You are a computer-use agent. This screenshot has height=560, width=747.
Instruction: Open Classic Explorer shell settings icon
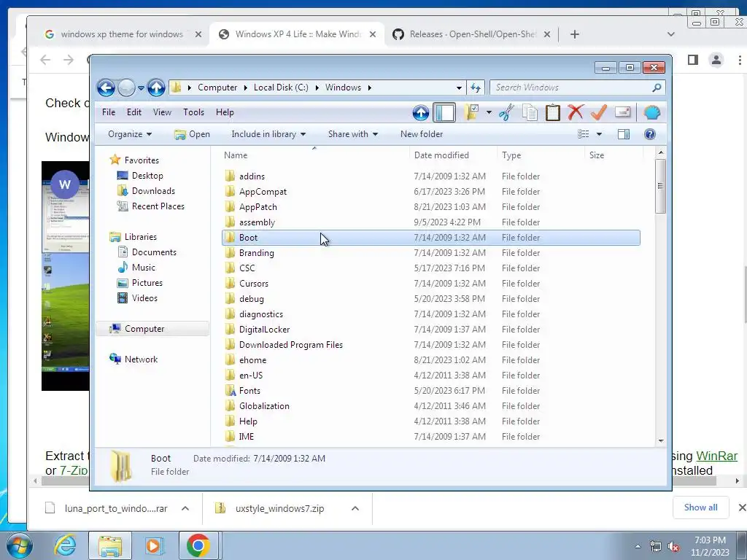click(651, 113)
